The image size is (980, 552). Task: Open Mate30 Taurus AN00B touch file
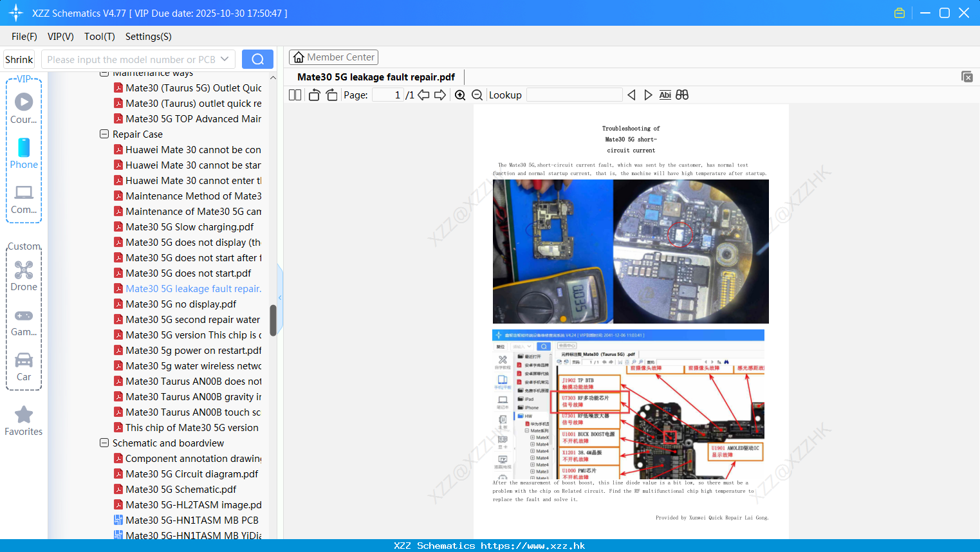coord(187,412)
